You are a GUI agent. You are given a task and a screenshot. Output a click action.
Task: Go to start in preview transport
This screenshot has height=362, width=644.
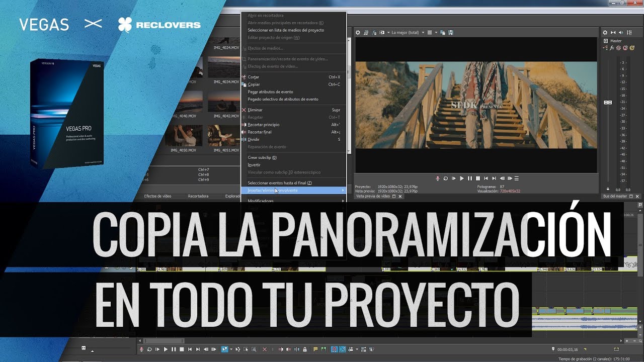tap(486, 178)
